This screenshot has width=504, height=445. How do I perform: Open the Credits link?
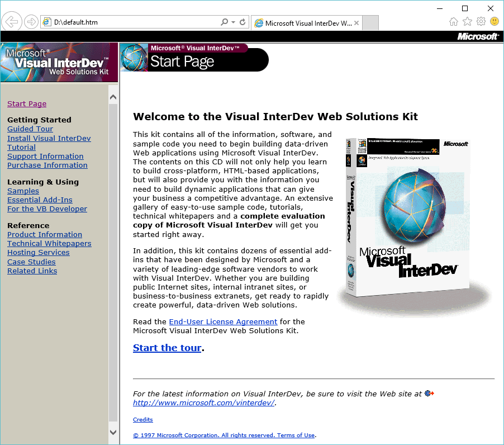[143, 420]
